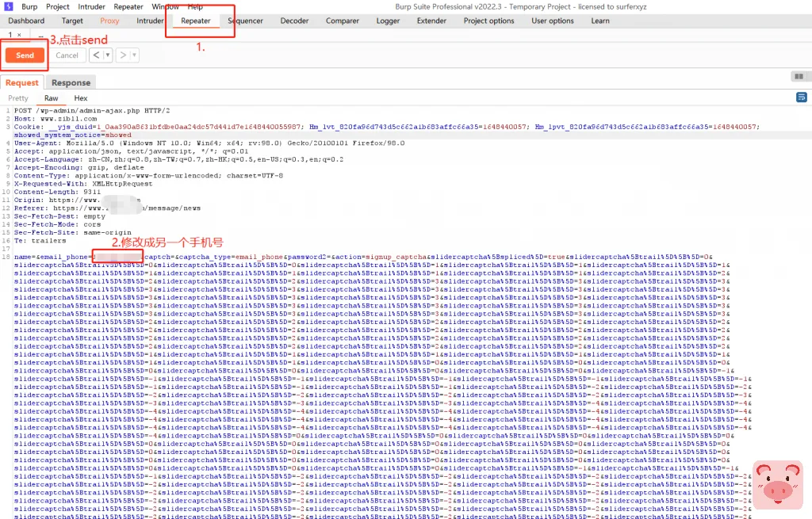This screenshot has height=519, width=812.
Task: Click the message editor wrap icon
Action: click(x=801, y=97)
